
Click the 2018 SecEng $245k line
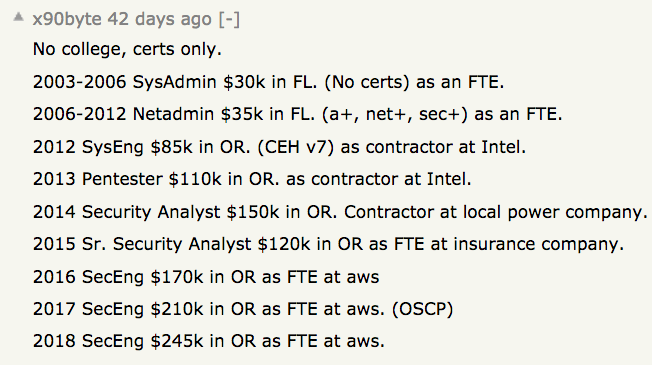(x=209, y=341)
